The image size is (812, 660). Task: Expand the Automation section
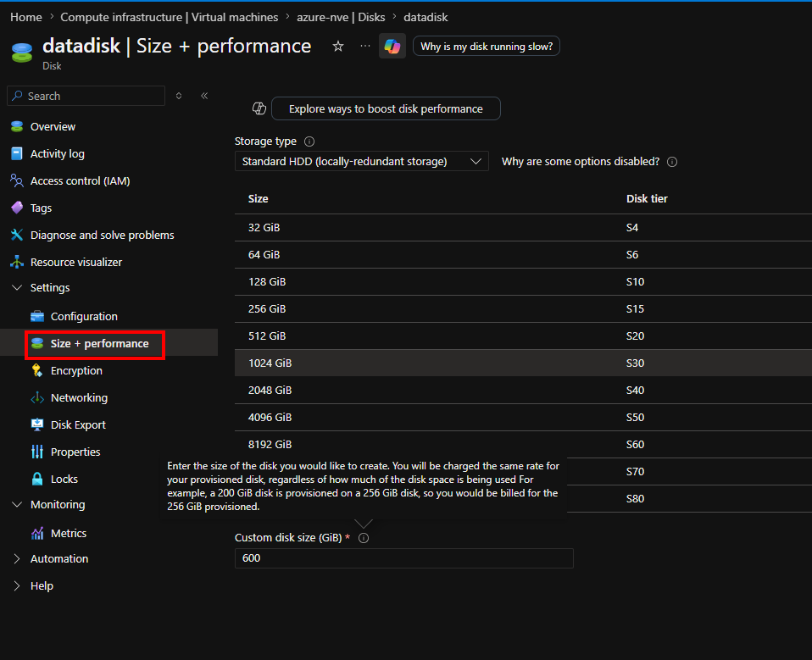click(x=17, y=558)
